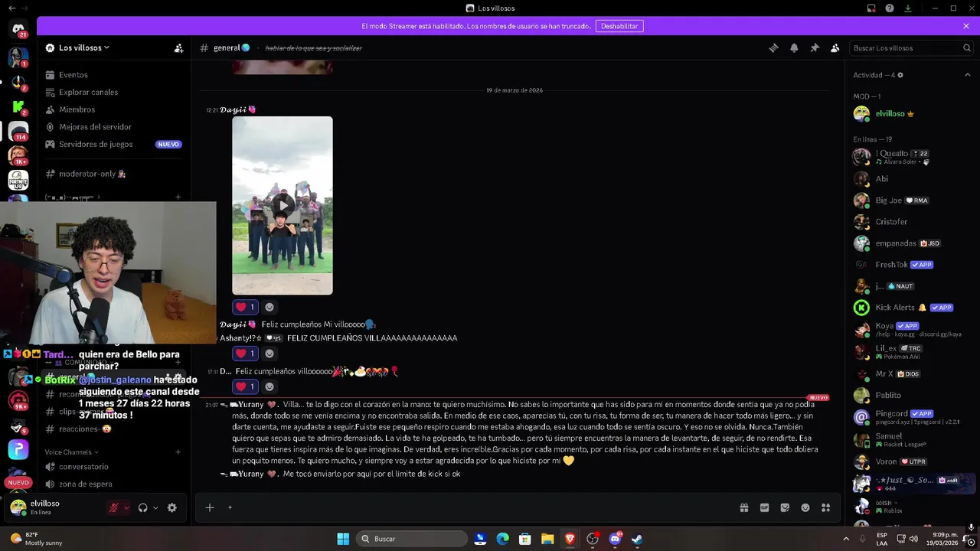Toggle the member list icon in header
The image size is (980, 551).
point(835,47)
